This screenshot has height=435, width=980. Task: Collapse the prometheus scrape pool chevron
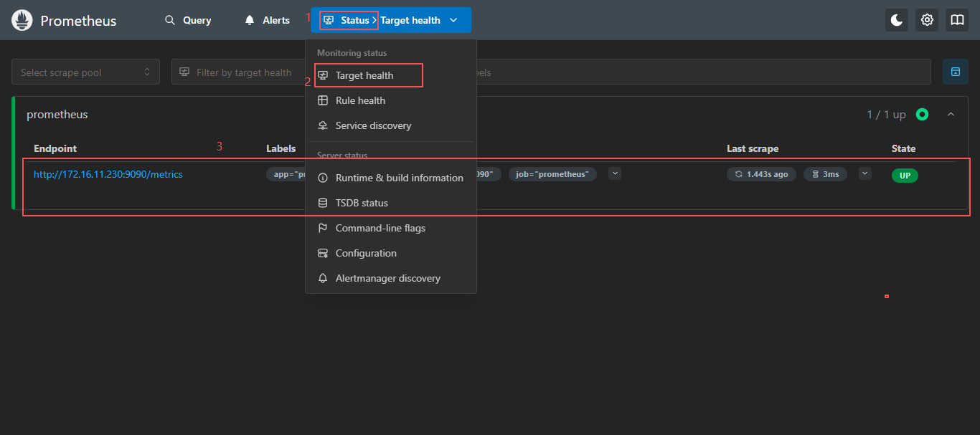click(x=951, y=115)
